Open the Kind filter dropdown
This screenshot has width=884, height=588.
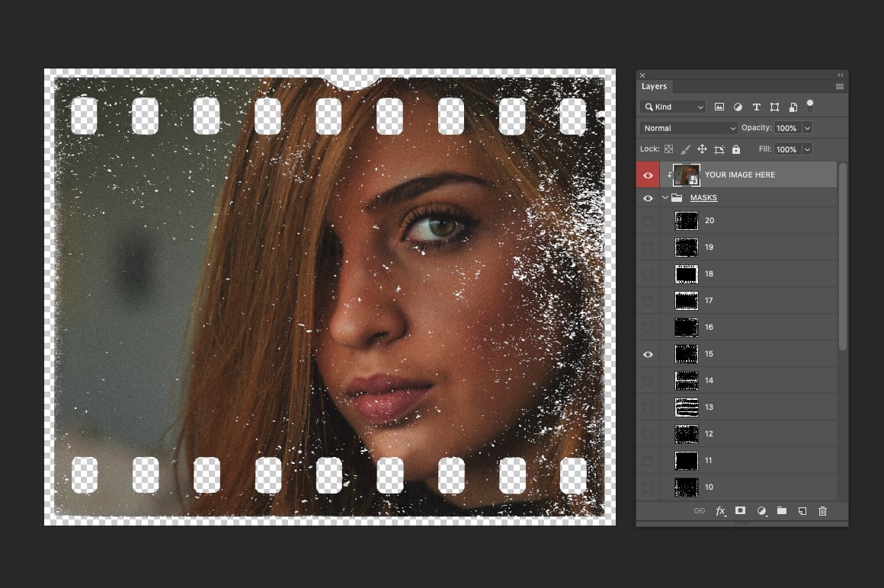[673, 107]
